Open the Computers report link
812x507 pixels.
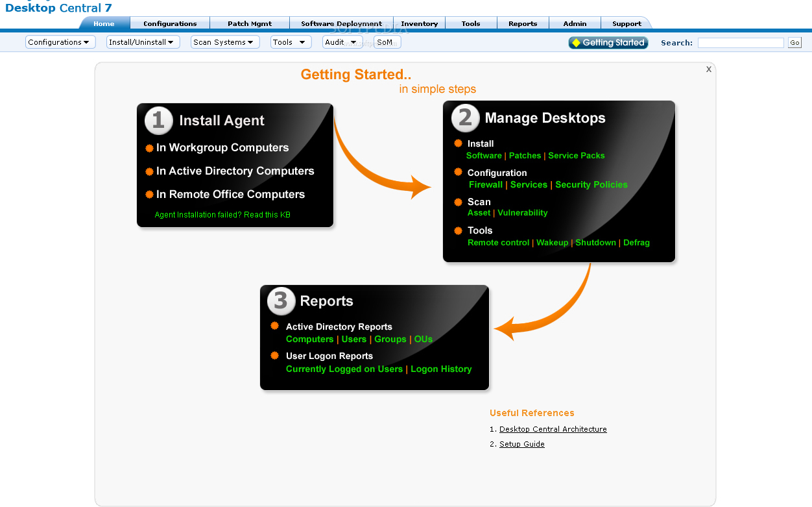coord(309,340)
